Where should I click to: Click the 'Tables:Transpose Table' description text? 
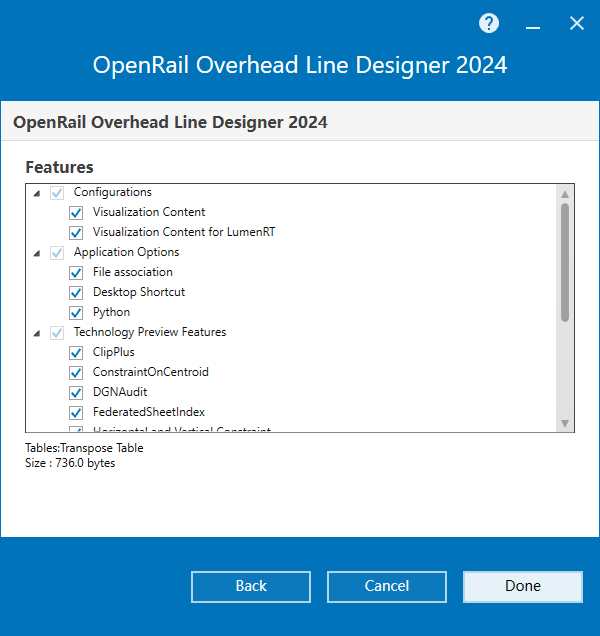click(x=84, y=448)
